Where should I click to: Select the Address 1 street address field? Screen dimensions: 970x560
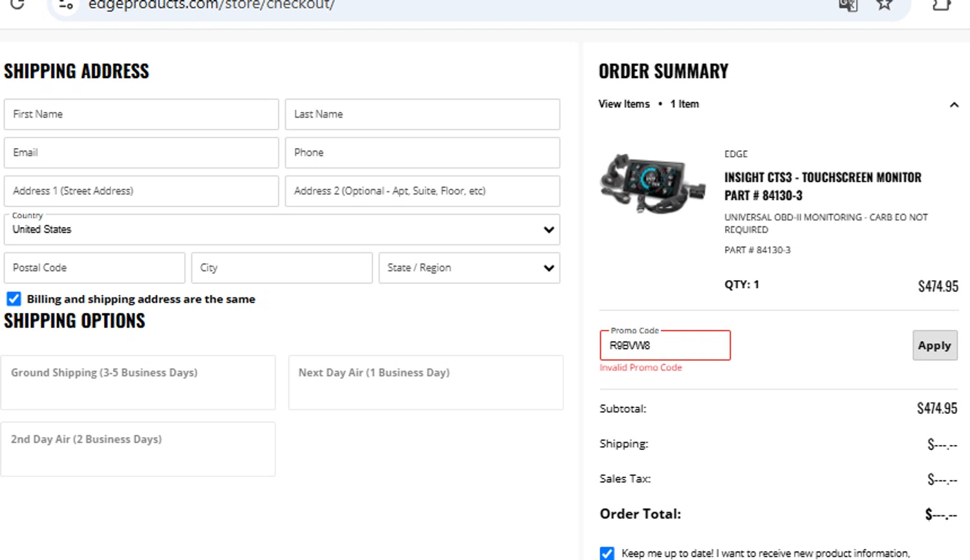click(x=141, y=191)
